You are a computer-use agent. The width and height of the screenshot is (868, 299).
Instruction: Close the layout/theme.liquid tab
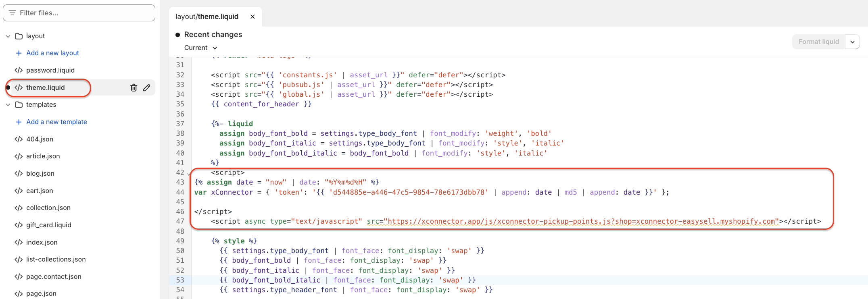click(252, 17)
